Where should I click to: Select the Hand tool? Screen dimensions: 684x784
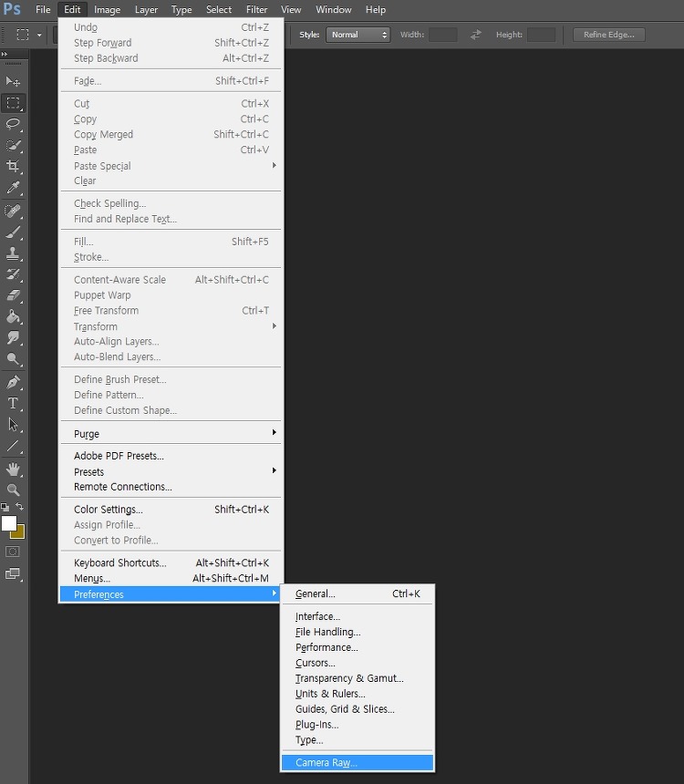click(13, 469)
